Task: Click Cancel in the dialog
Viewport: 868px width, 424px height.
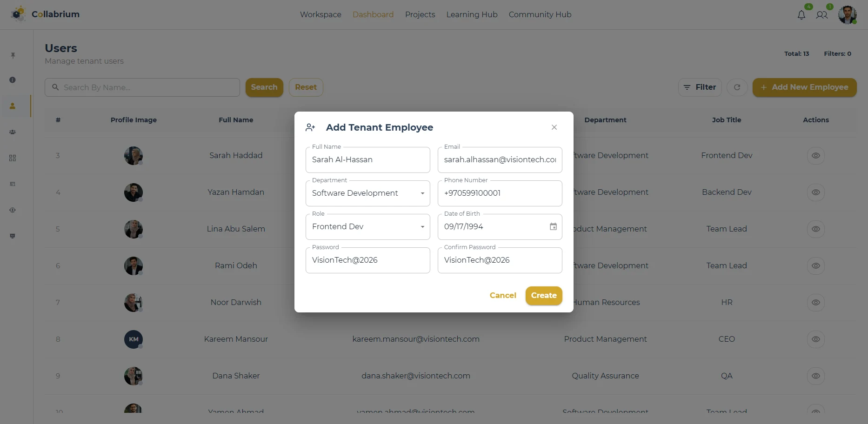Action: pos(503,296)
